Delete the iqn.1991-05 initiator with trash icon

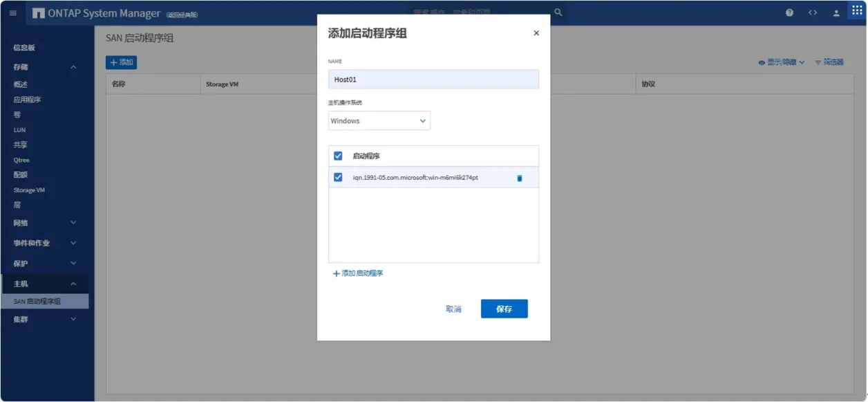tap(520, 178)
